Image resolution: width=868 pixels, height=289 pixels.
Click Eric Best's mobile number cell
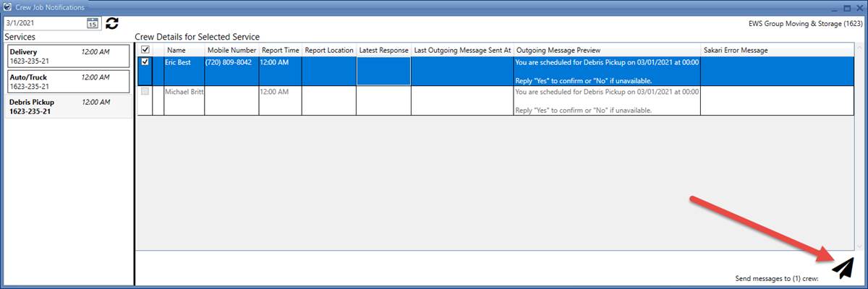coord(231,63)
